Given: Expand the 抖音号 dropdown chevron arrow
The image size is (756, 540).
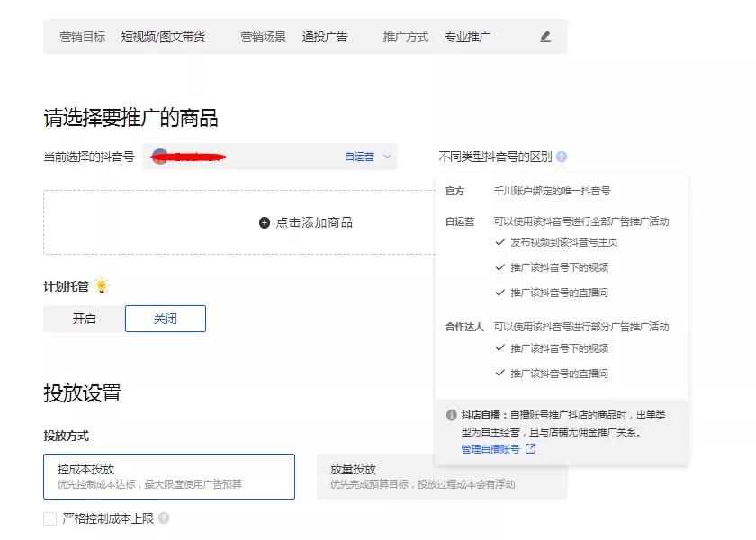Looking at the screenshot, I should 387,157.
